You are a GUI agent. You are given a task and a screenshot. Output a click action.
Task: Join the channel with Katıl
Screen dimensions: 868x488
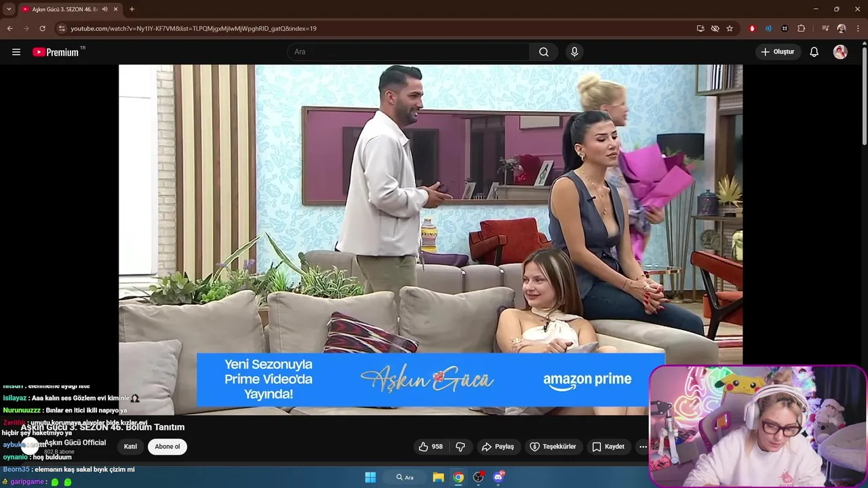click(x=130, y=447)
